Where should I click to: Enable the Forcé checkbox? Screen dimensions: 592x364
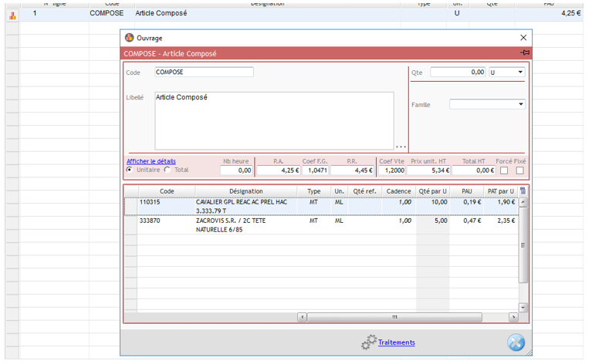[504, 170]
